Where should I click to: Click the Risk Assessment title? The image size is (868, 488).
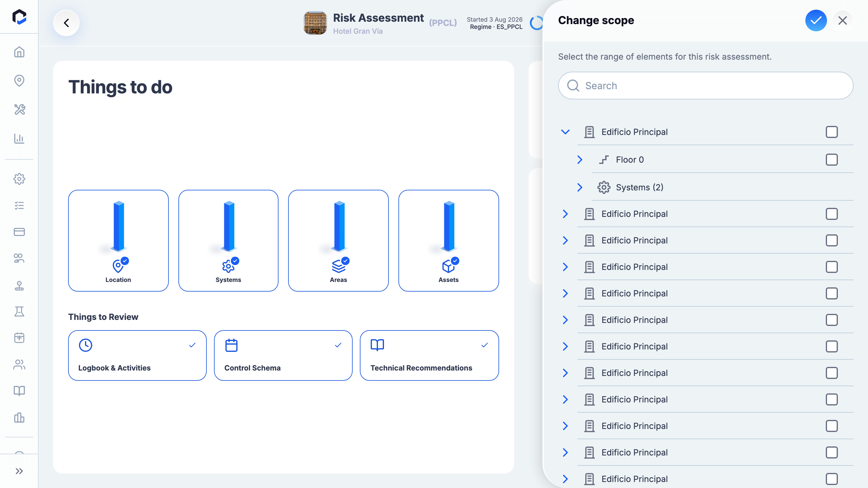[x=379, y=18]
